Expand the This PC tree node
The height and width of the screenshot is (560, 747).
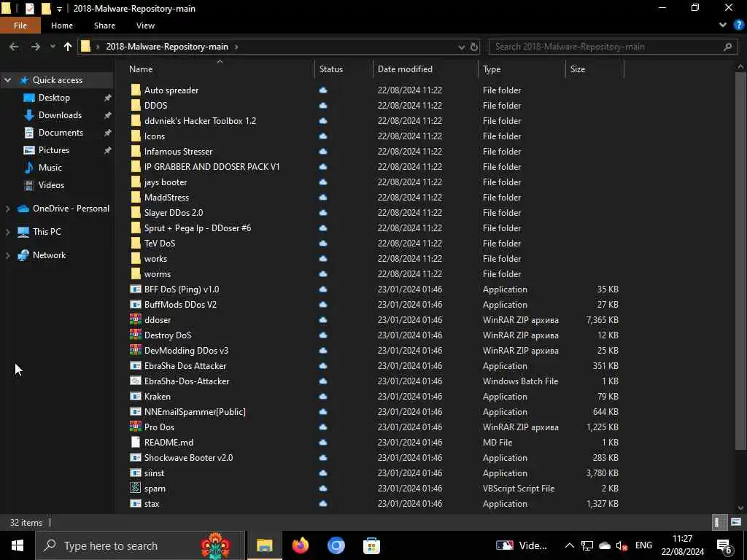click(7, 232)
